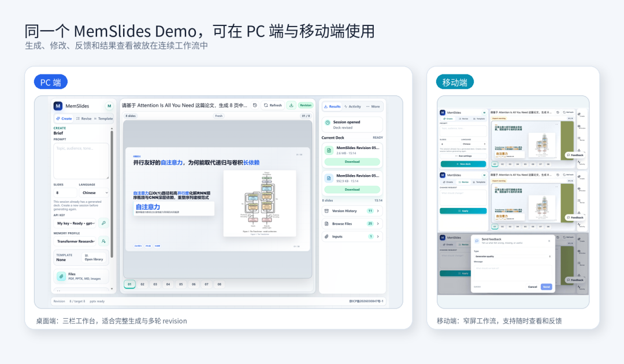
Task: Click the green file icon of the 2.6 MB deck
Action: click(329, 150)
